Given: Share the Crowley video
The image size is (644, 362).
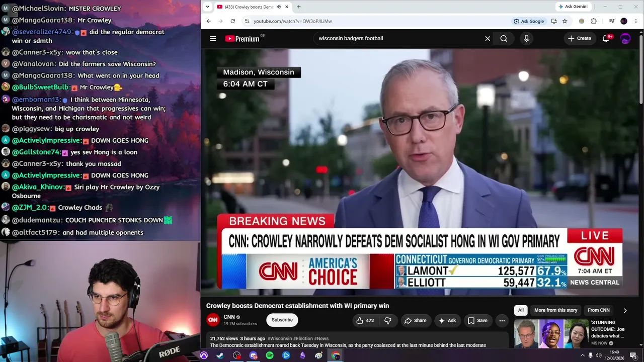Looking at the screenshot, I should pos(415,320).
